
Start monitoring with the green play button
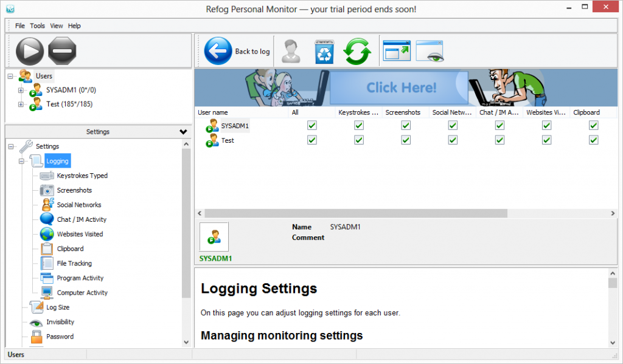click(x=29, y=52)
